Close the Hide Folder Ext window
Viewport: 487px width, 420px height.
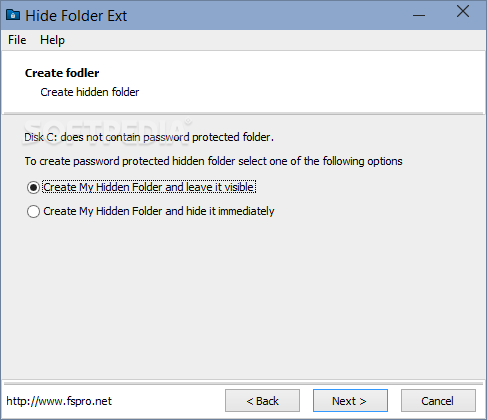(463, 12)
